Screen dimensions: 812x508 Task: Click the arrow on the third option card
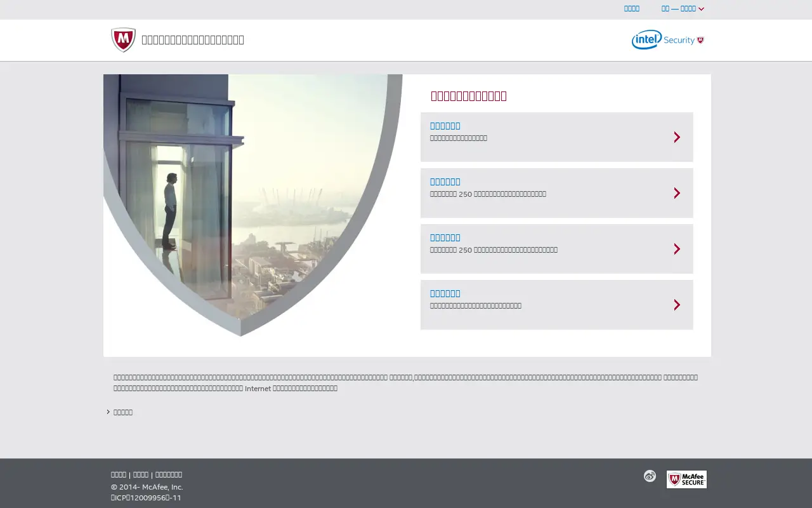coord(677,249)
